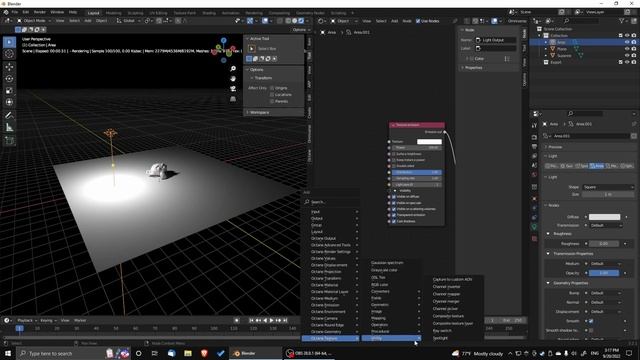Viewport: 640px width, 360px height.
Task: Open the properties editor Tool tab icon
Action: (534, 126)
